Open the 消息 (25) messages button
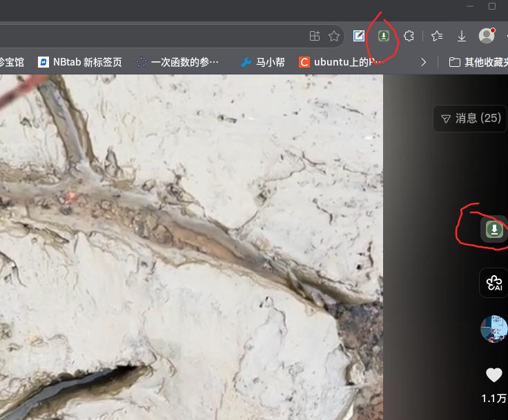The height and width of the screenshot is (420, 508). pos(470,119)
